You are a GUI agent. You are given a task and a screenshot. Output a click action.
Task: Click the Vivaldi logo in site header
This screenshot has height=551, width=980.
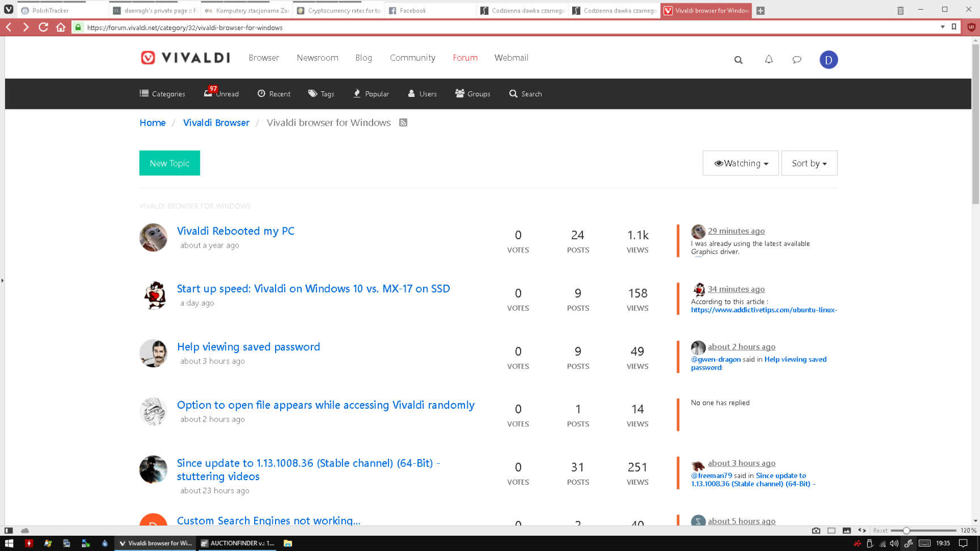click(x=185, y=58)
